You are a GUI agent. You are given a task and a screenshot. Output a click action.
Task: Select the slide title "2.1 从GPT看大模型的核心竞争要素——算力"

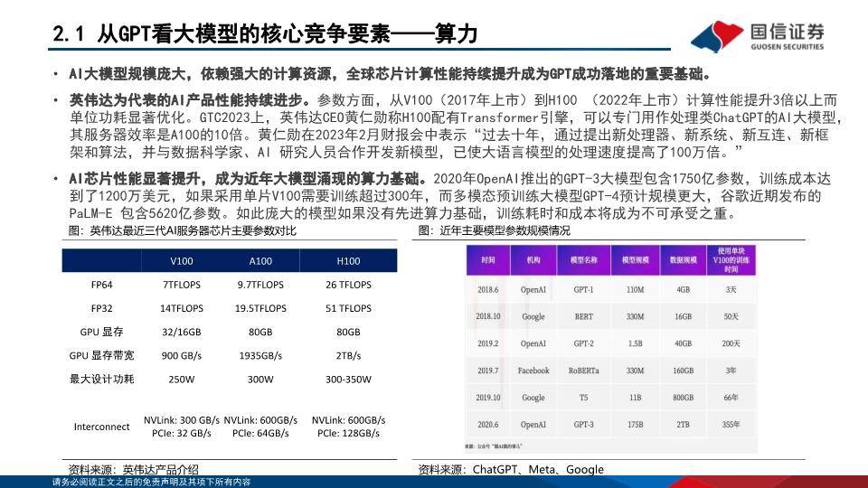265,34
